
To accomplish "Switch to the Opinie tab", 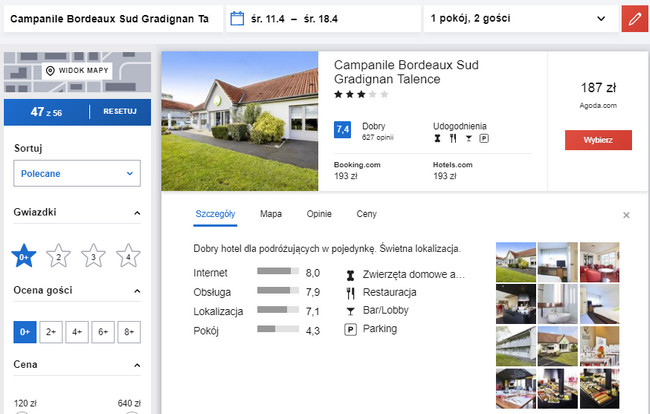I will pos(319,214).
